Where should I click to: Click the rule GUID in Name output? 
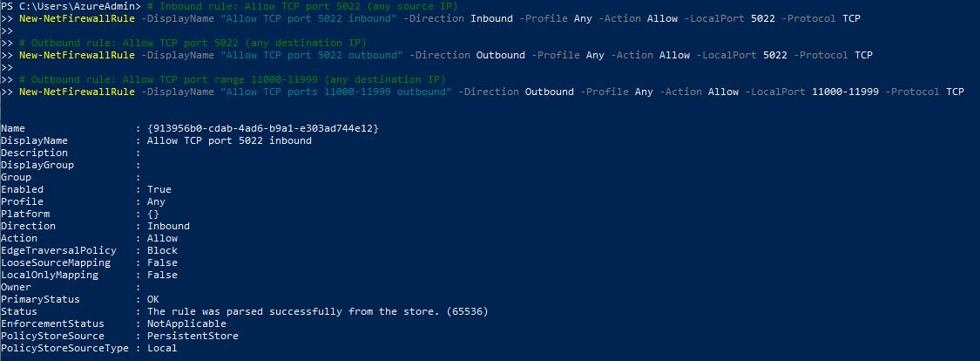263,128
